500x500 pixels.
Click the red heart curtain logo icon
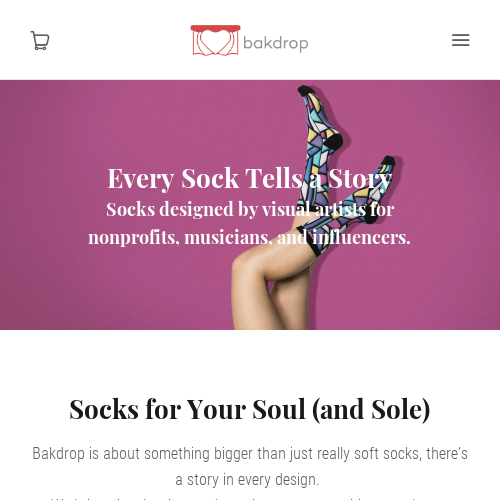(x=215, y=40)
